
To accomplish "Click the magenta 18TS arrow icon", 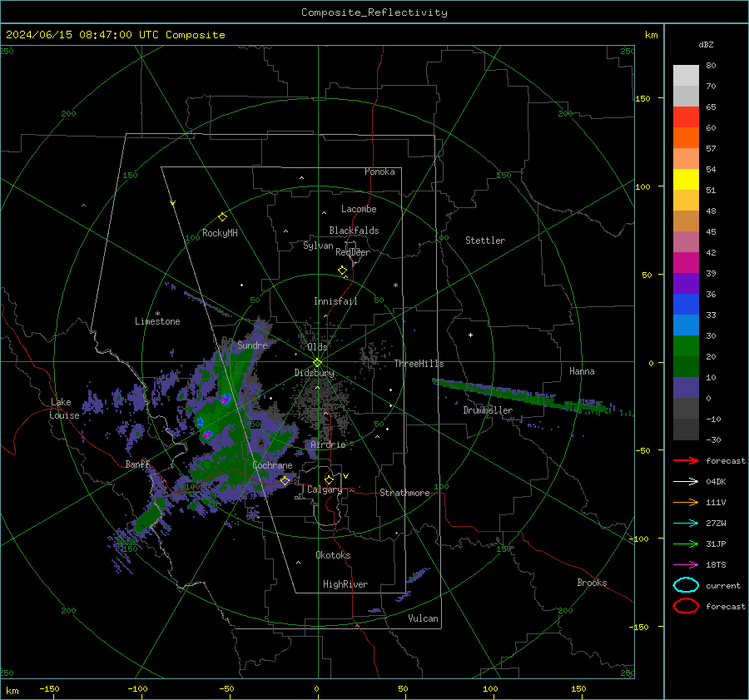I will (686, 565).
